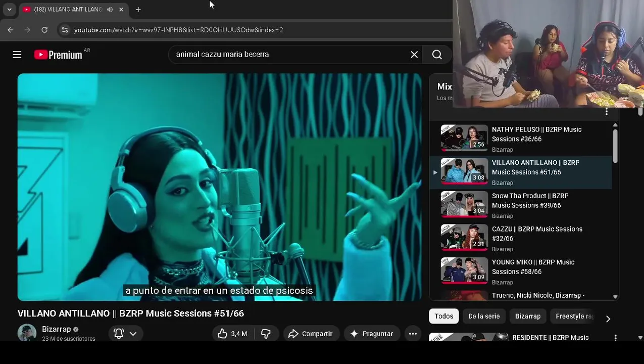Play YOUNG MIKO Sessions #58 thumbnail
644x364 pixels.
point(464,271)
